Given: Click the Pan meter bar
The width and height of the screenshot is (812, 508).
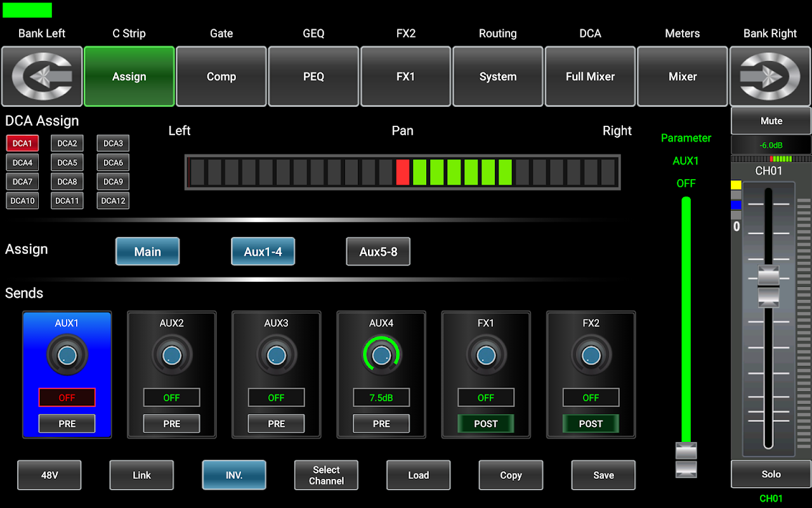Looking at the screenshot, I should coord(402,172).
